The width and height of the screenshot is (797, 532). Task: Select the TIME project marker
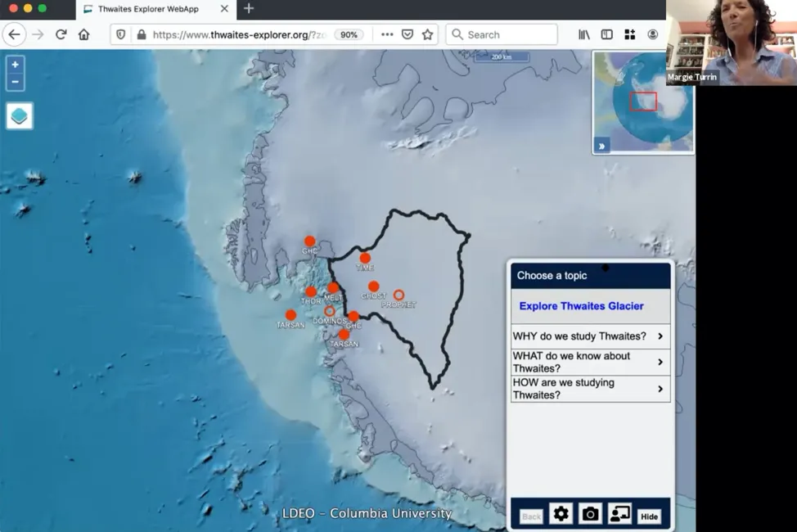365,258
